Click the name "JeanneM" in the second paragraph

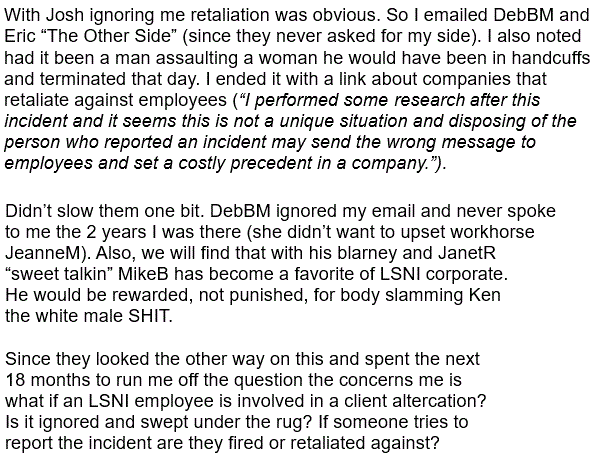point(43,253)
